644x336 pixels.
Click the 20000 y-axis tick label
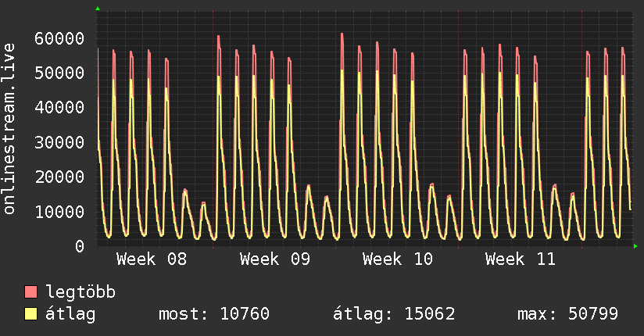pos(59,177)
